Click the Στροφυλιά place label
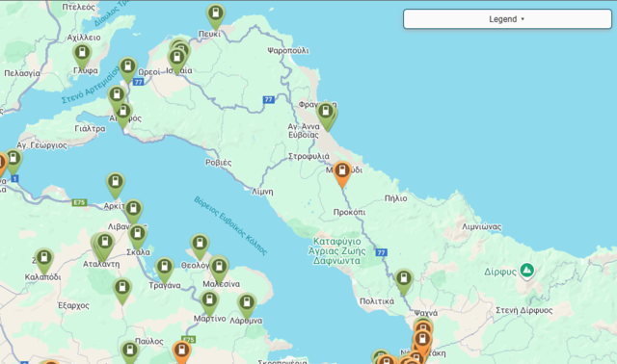Viewport: 617px width, 364px height. pos(308,156)
